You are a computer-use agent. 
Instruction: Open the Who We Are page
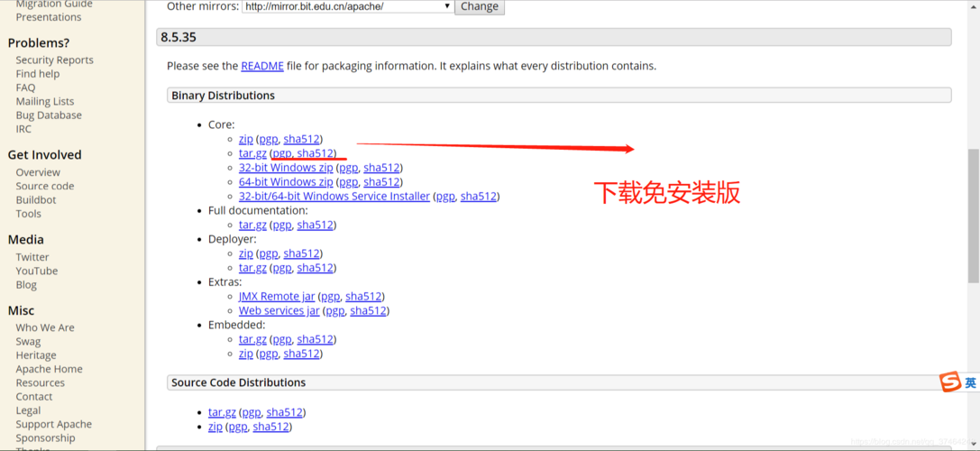pyautogui.click(x=45, y=328)
